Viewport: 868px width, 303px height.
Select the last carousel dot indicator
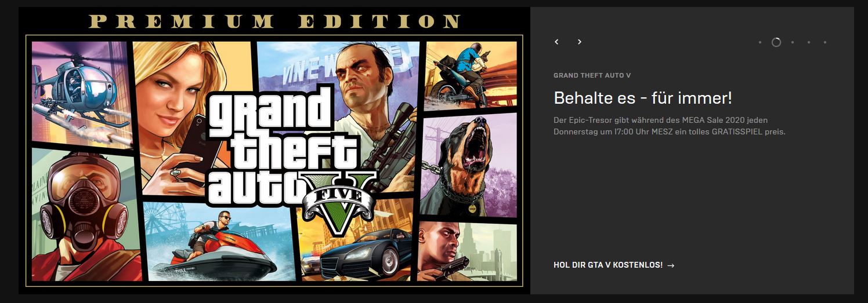[x=825, y=42]
